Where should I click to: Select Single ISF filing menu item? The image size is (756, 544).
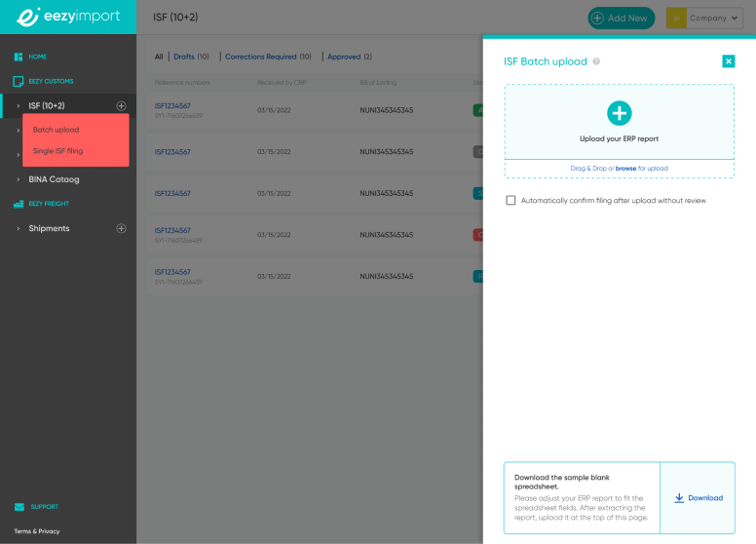click(57, 151)
